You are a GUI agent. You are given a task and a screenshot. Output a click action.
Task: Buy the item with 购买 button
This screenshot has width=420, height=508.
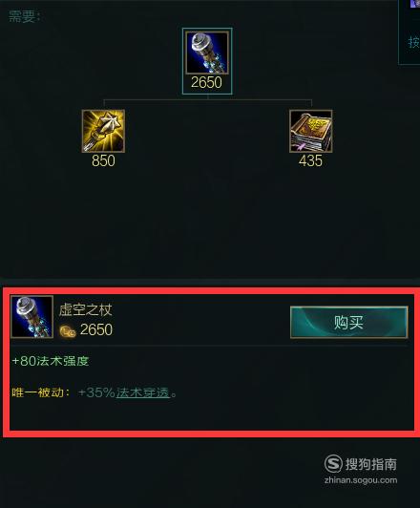point(348,323)
